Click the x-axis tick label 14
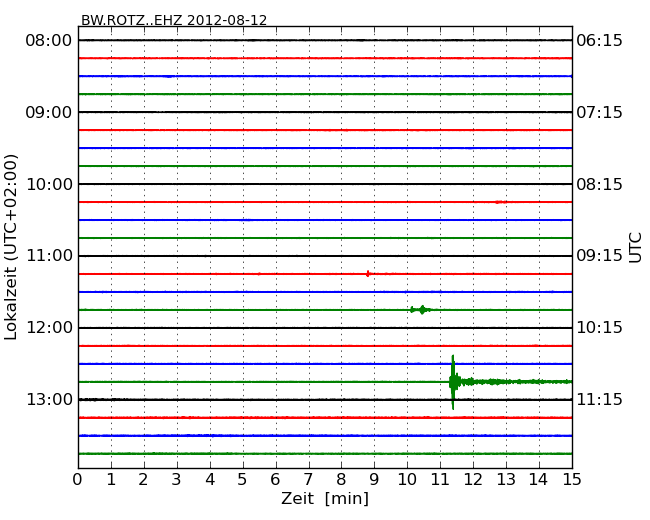Screen dimensions: 650x520 pos(538,479)
